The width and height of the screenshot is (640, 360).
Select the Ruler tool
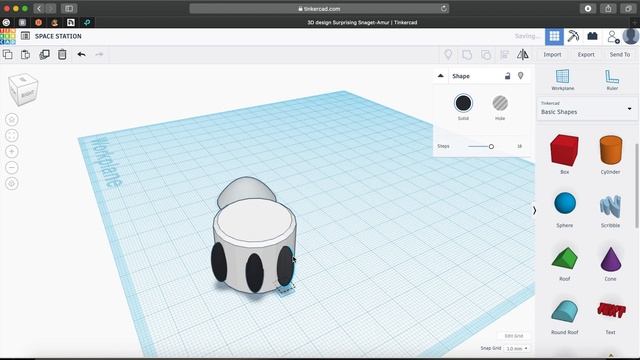612,80
